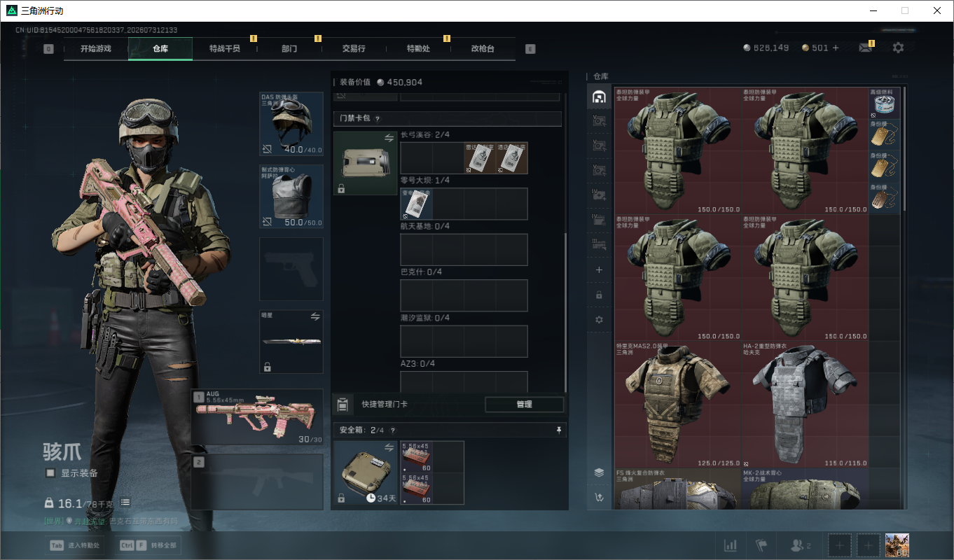This screenshot has width=954, height=560.
Task: Click the 潮汐监狱: 0/4 label
Action: tap(425, 318)
